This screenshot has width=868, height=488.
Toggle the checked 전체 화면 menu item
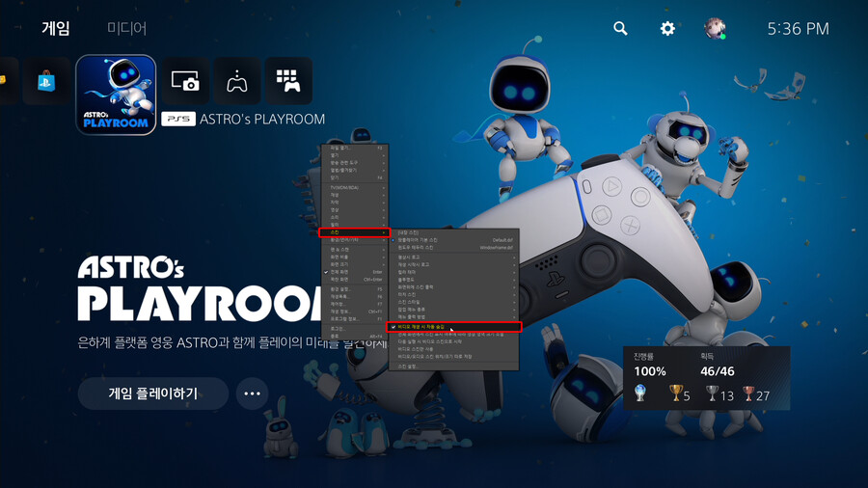click(x=354, y=272)
